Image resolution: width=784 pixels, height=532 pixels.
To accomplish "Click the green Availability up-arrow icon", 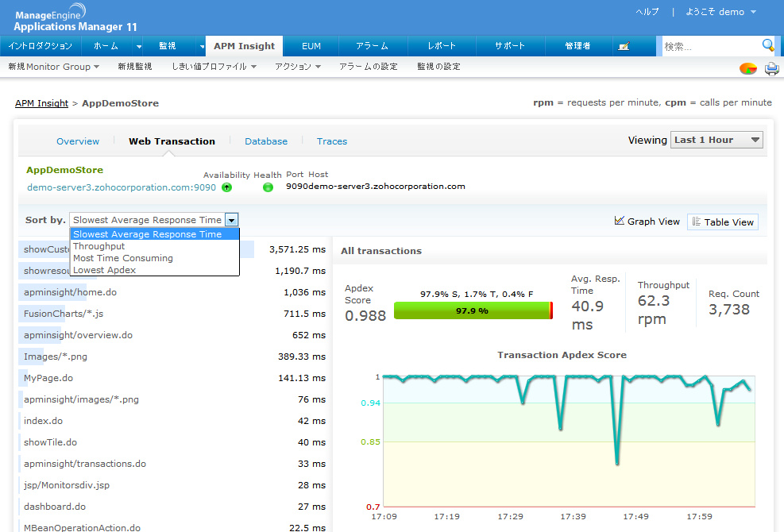I will (x=226, y=187).
